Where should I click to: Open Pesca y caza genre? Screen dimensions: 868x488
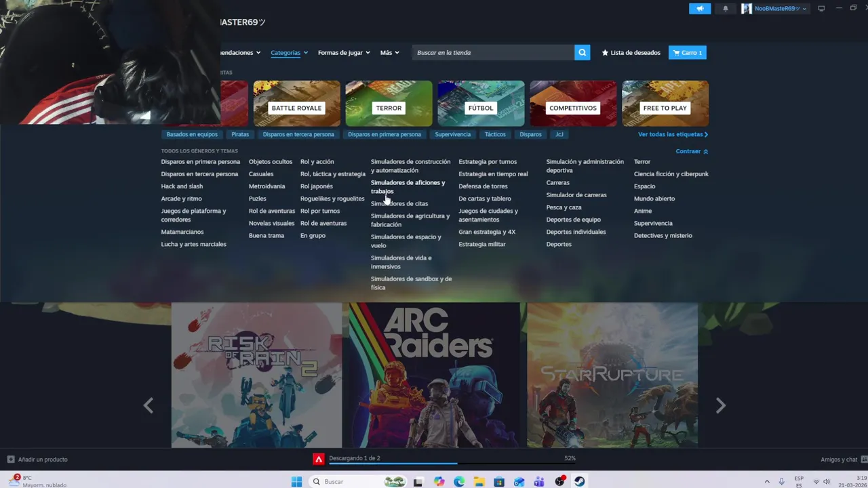[x=564, y=207]
